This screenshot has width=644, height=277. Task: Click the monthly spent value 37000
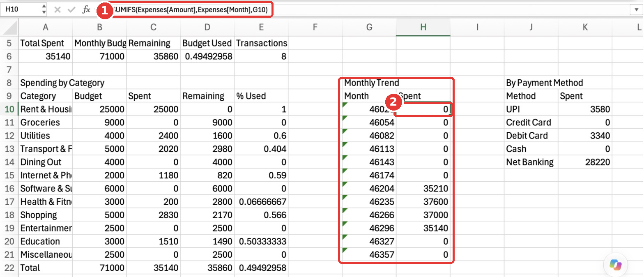pyautogui.click(x=423, y=215)
